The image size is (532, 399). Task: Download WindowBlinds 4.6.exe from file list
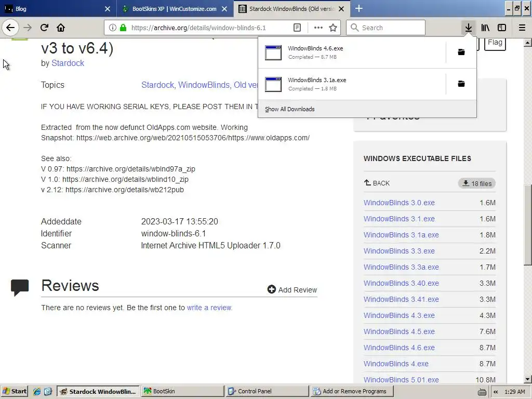[x=399, y=348]
